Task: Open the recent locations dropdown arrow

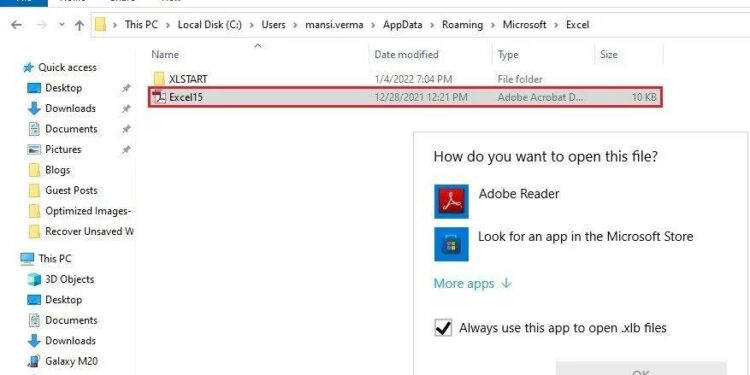Action: pyautogui.click(x=62, y=25)
